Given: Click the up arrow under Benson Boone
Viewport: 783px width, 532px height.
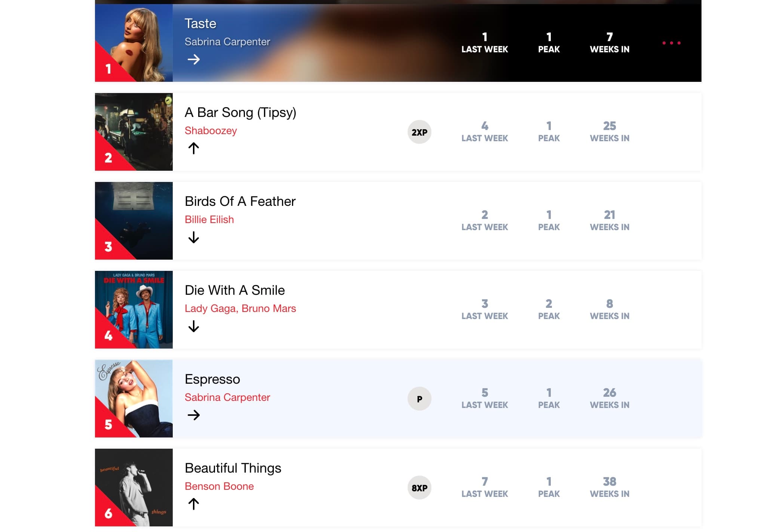Looking at the screenshot, I should pos(193,504).
